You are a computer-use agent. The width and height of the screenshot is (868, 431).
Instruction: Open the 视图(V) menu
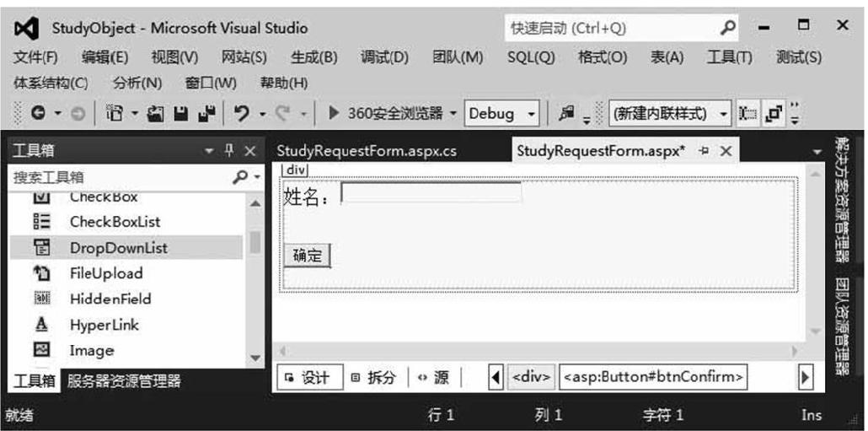click(174, 57)
